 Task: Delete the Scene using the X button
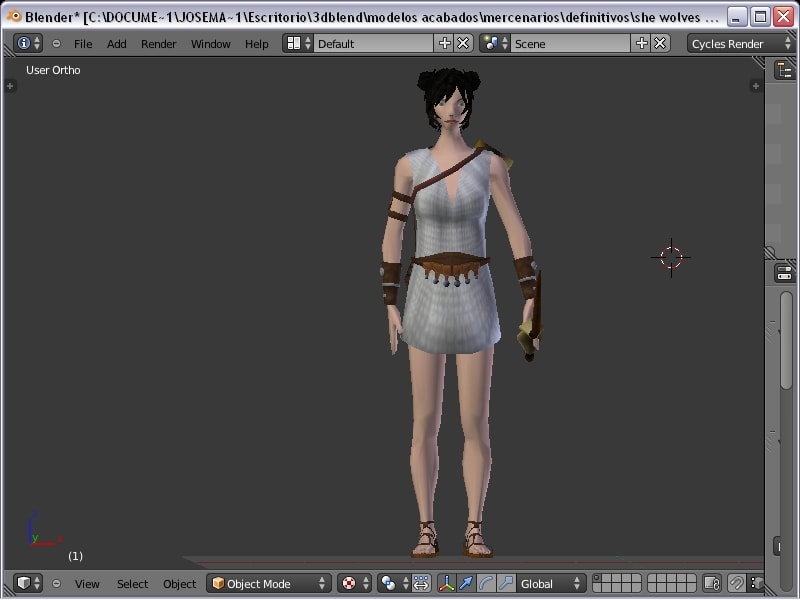[x=661, y=43]
